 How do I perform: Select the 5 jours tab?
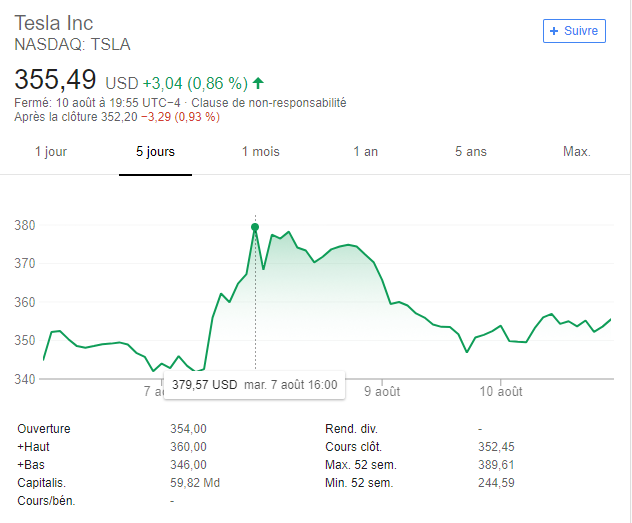pyautogui.click(x=155, y=152)
